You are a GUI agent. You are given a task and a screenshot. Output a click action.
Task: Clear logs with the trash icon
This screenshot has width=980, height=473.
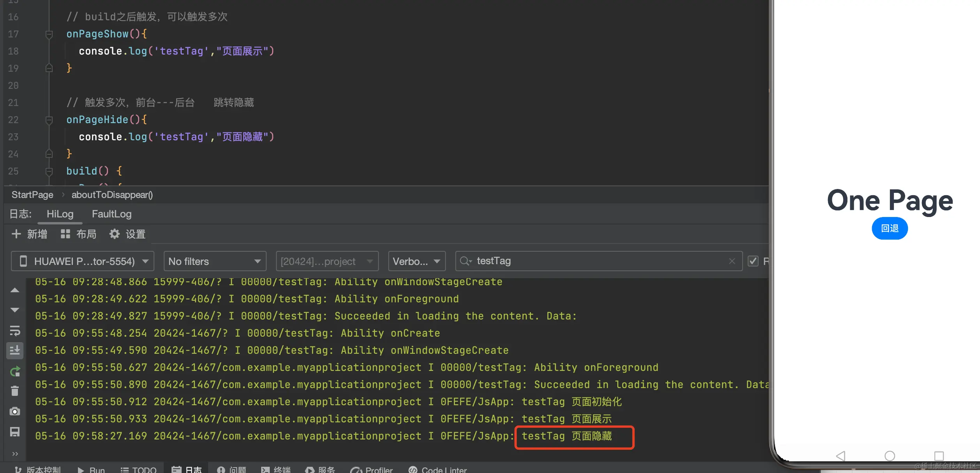15,391
